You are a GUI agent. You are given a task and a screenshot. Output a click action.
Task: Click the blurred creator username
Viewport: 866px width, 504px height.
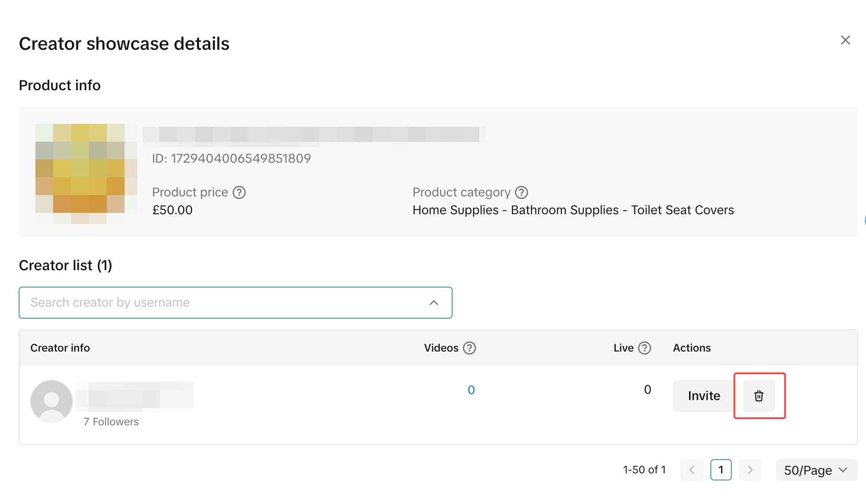pyautogui.click(x=134, y=395)
